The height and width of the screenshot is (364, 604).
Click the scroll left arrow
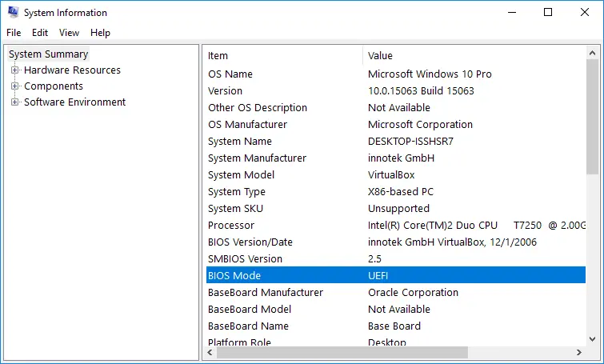pos(210,352)
